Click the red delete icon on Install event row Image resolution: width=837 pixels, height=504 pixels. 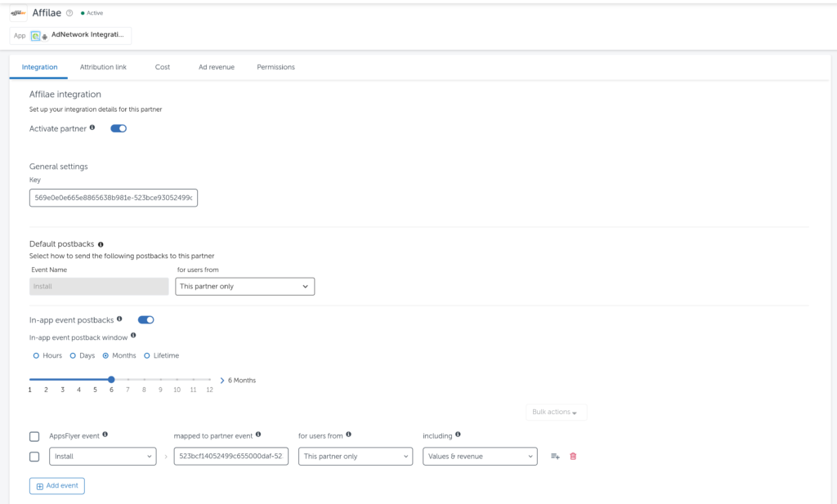click(x=572, y=457)
